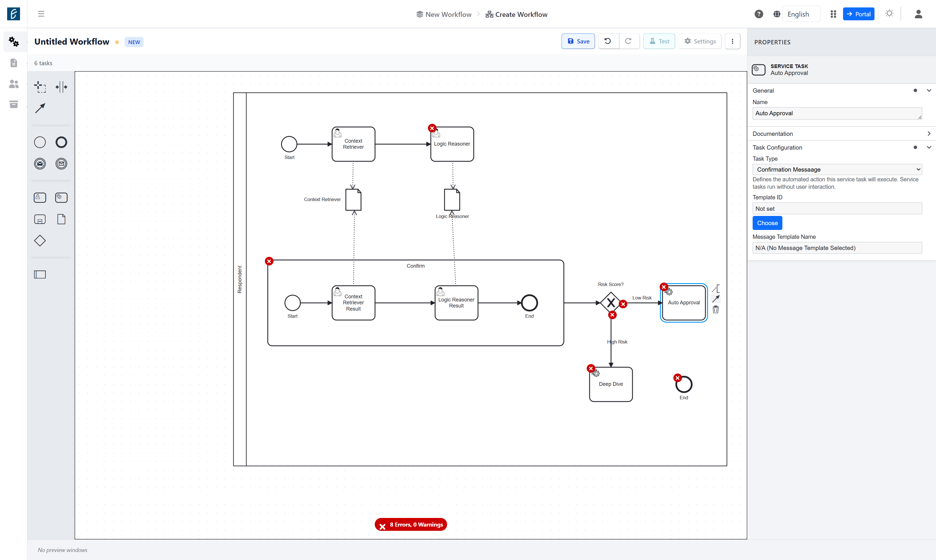Add a gateway diamond from palette
This screenshot has width=936, height=560.
[40, 241]
